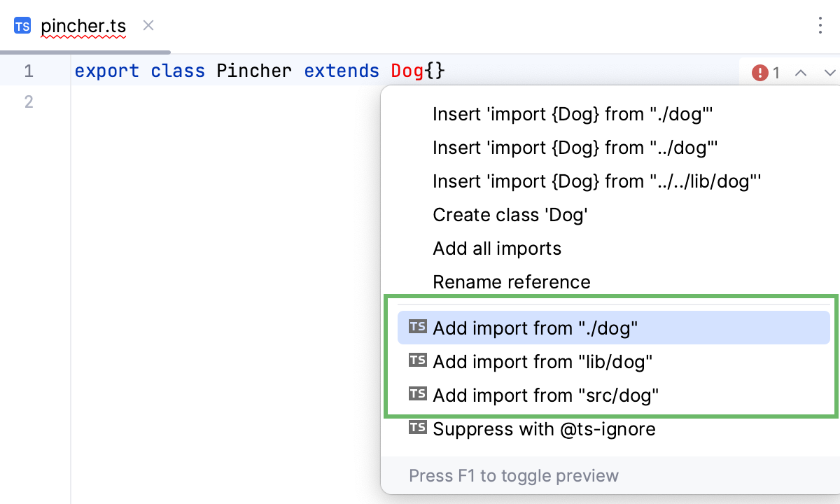Click the red error count indicator
Viewport: 840px width, 504px height.
tap(760, 72)
